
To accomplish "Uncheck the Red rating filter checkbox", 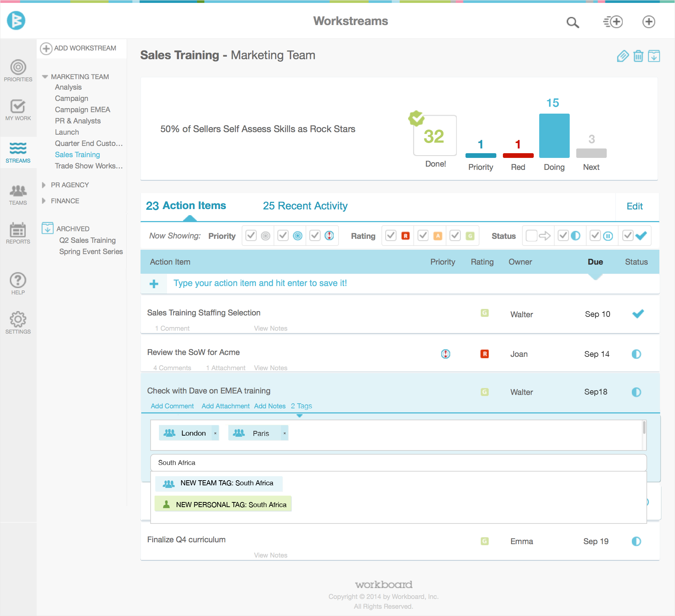I will [x=391, y=236].
